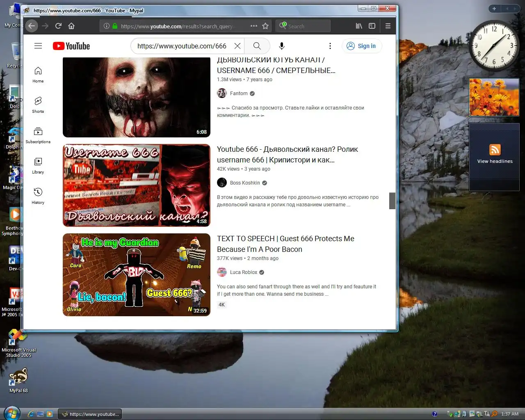Open Home in the YouTube sidebar
Image resolution: width=525 pixels, height=420 pixels.
tap(38, 75)
